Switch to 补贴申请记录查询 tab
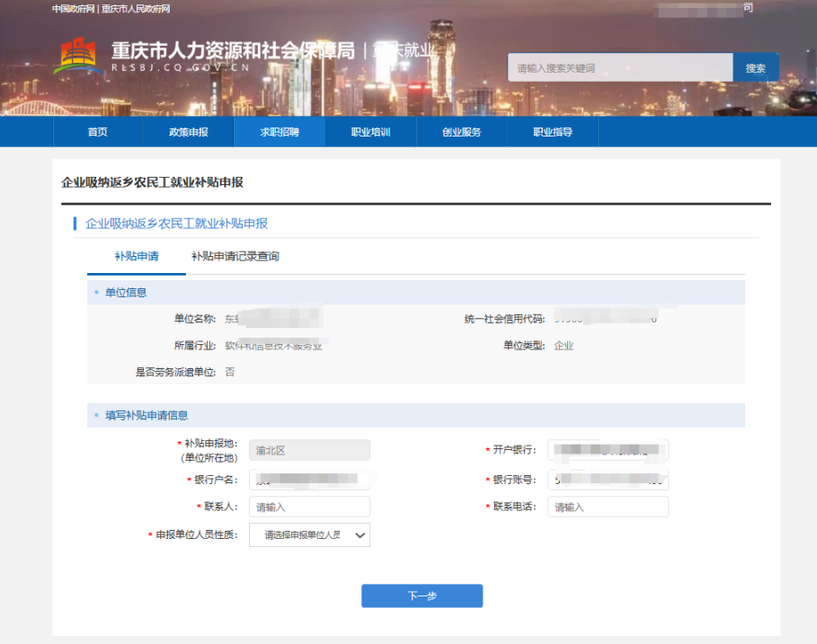 coord(235,256)
